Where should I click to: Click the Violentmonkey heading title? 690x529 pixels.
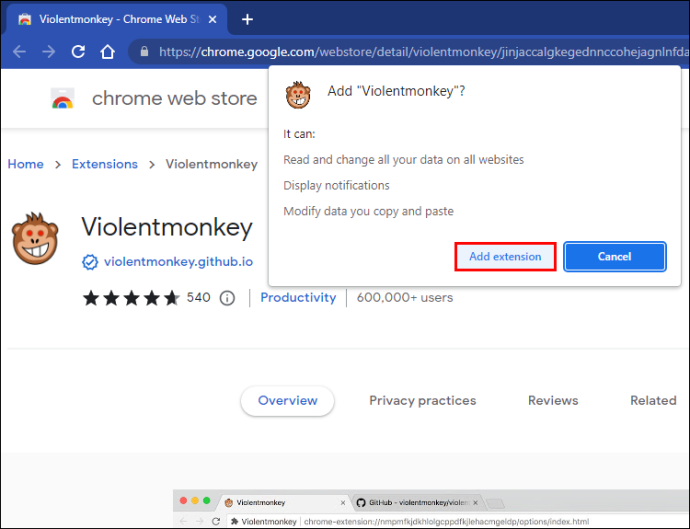(167, 227)
